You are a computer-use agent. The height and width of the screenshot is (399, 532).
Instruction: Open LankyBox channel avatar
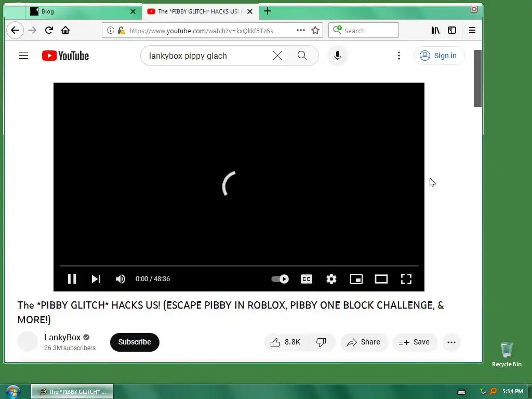pyautogui.click(x=28, y=341)
